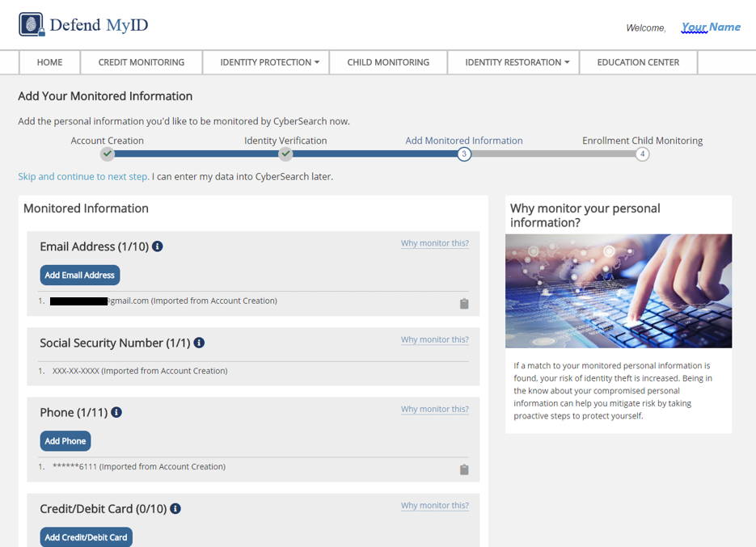Click the Identity Verification step label
The width and height of the screenshot is (756, 547).
(285, 141)
